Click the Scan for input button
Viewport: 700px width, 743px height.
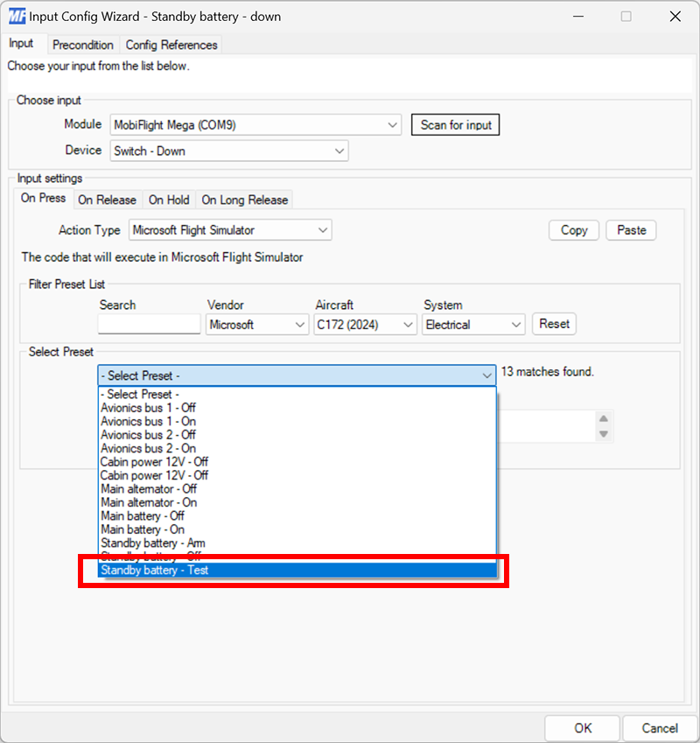455,124
